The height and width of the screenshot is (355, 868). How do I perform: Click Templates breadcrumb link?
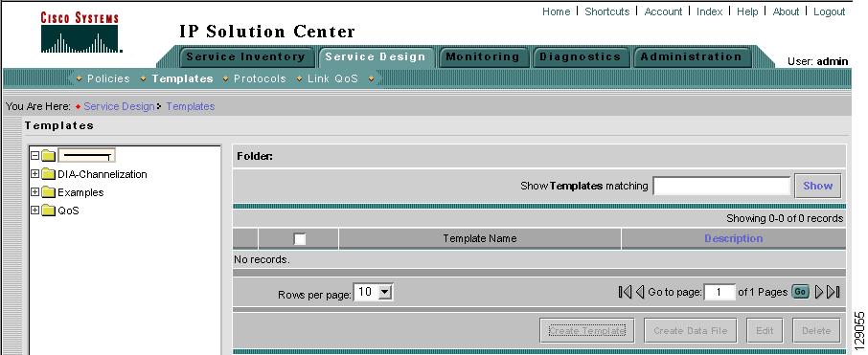click(191, 107)
